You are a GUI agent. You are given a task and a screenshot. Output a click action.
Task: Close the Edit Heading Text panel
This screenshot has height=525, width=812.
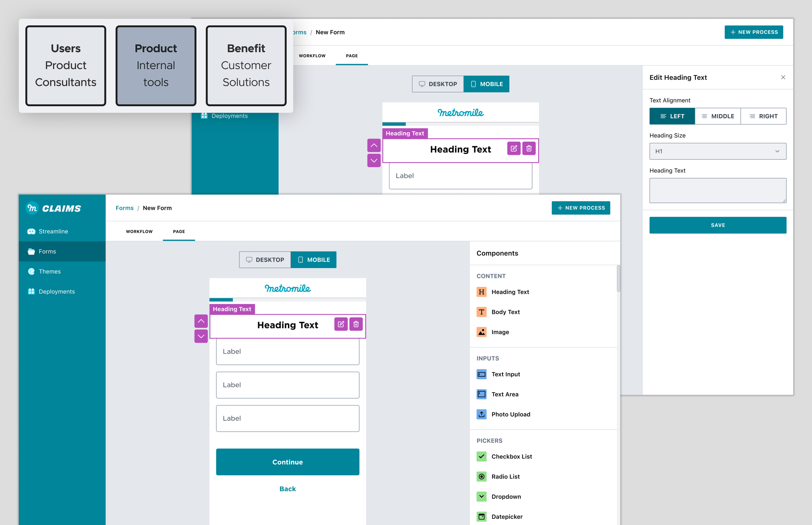pos(783,77)
